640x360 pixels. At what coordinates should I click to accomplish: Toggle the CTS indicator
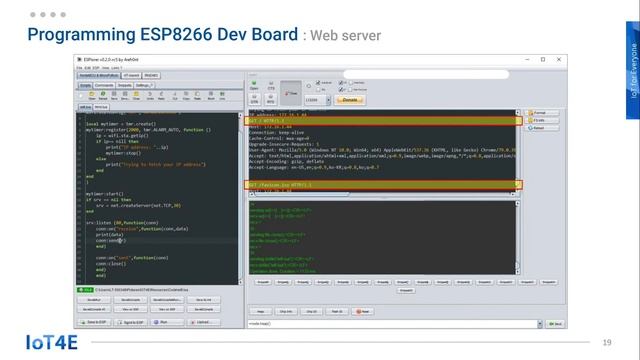(x=271, y=85)
